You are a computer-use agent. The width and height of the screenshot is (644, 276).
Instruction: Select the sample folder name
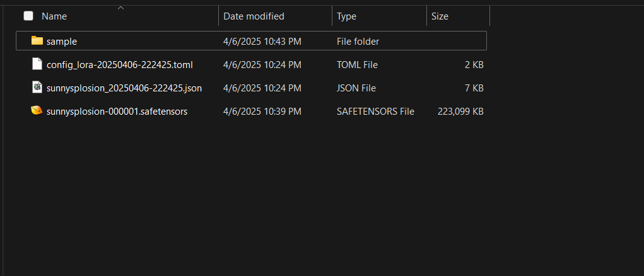(x=62, y=42)
